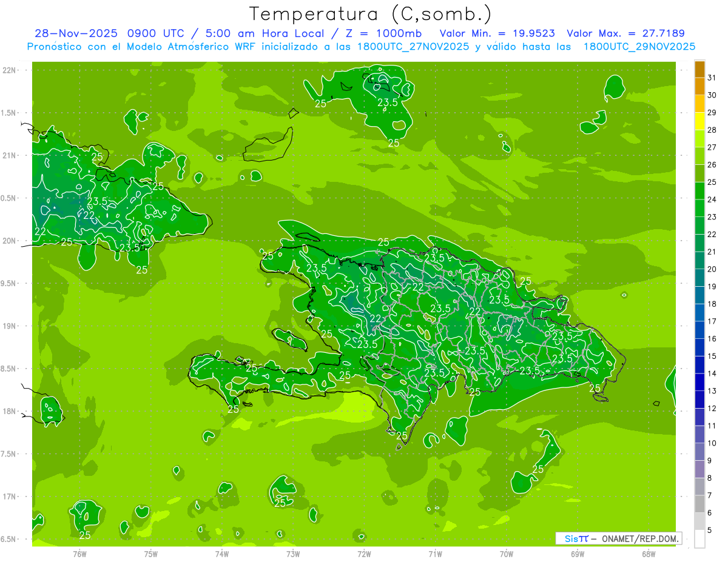Screen dimensions: 728x562
Task: Select the init time "1800UTC_27NOV2025"
Action: 411,47
